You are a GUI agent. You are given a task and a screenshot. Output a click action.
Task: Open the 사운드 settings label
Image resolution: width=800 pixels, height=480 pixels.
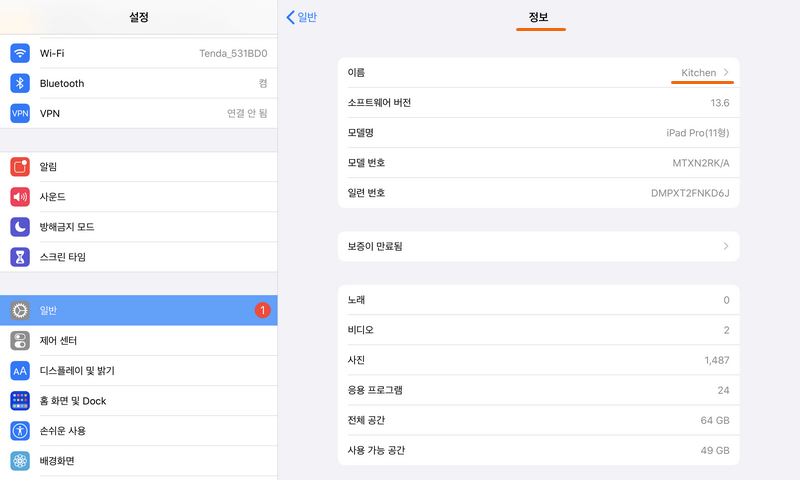tap(53, 197)
